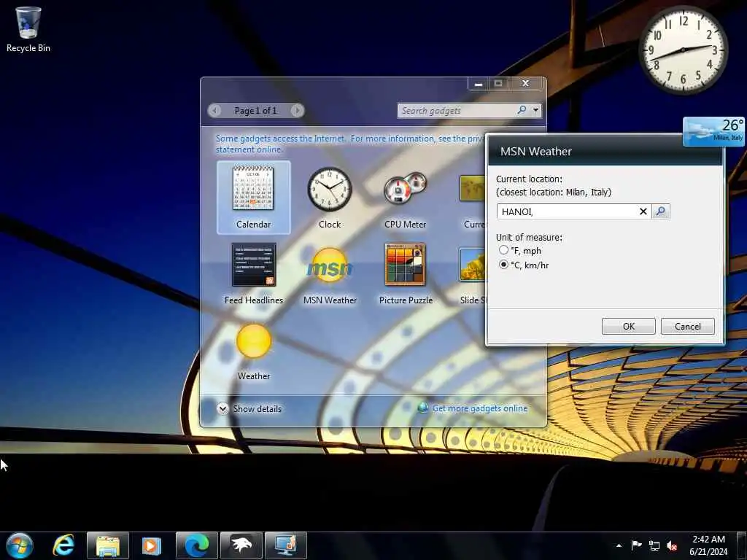Viewport: 747px width, 560px height.
Task: Open the Windows Start orb
Action: (19, 545)
